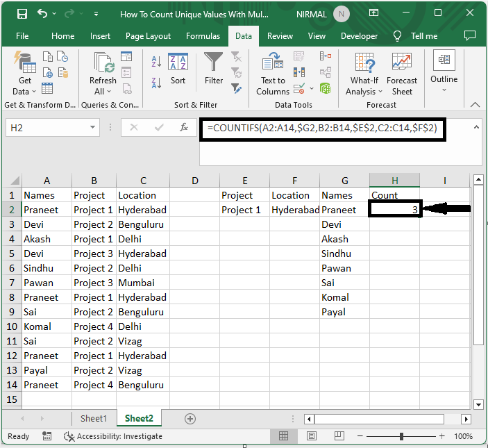Viewport: 488px width, 448px height.
Task: Open the Comments pane icon
Action: [x=470, y=36]
